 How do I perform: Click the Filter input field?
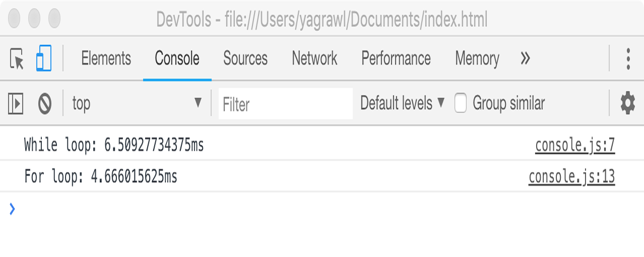tap(285, 104)
